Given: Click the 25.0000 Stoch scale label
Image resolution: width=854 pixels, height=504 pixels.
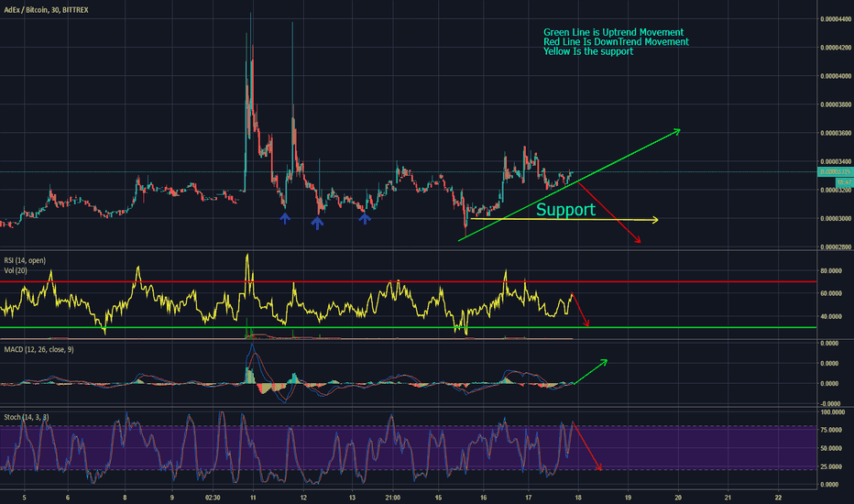Looking at the screenshot, I should tap(830, 466).
